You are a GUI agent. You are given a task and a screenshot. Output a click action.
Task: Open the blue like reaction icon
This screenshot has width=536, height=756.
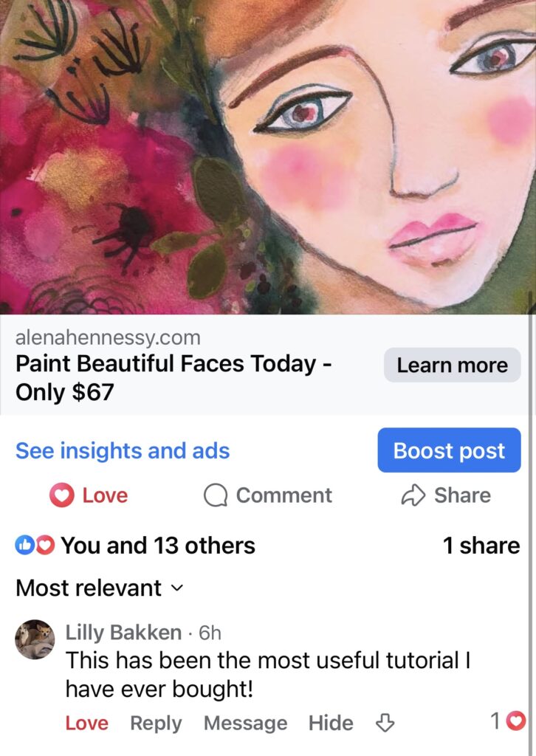pos(24,546)
